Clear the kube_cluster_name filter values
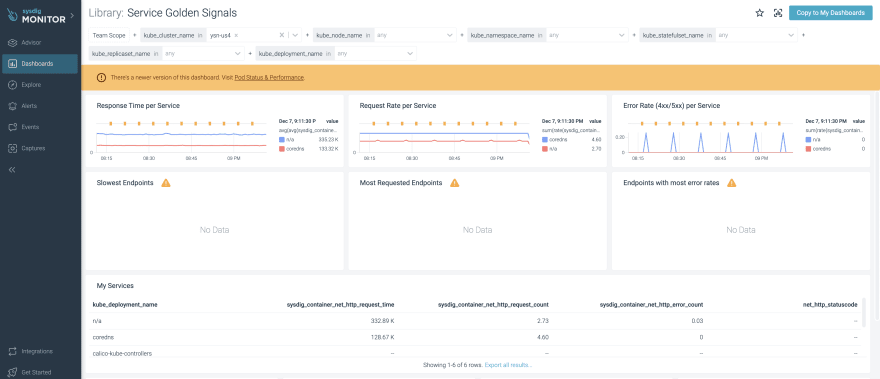This screenshot has width=880, height=379. 282,35
